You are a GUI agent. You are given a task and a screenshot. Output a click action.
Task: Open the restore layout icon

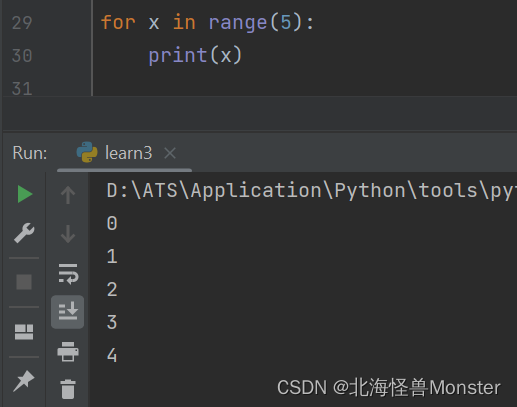click(24, 332)
